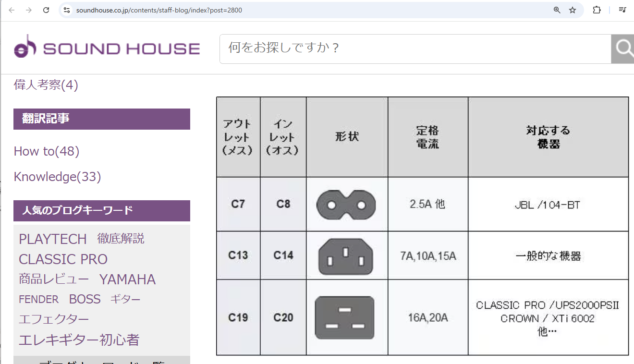The width and height of the screenshot is (634, 364).
Task: Open the Knowledge(33) category
Action: click(57, 177)
